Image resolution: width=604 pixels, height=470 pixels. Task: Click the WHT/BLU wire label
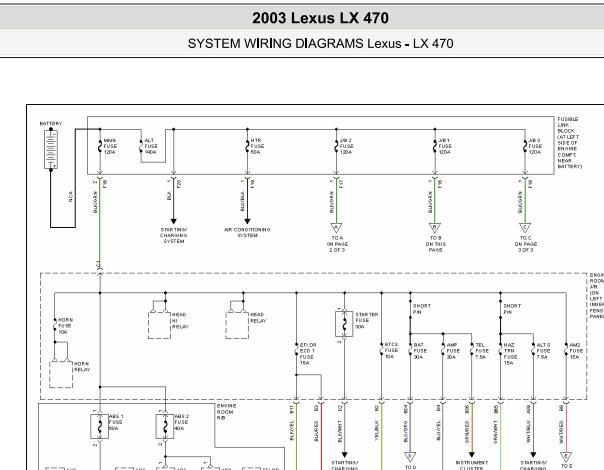[528, 432]
